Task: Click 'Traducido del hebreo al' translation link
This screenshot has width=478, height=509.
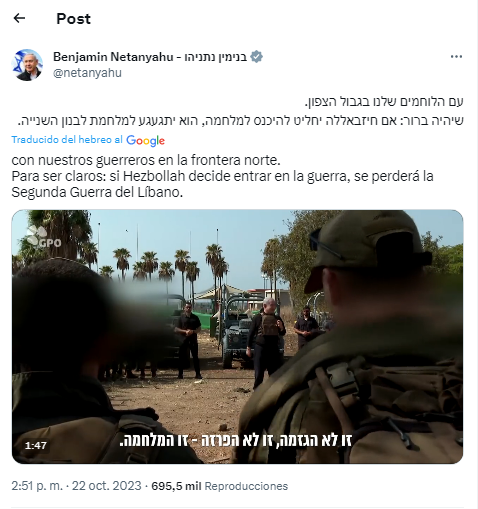Action: [x=67, y=140]
